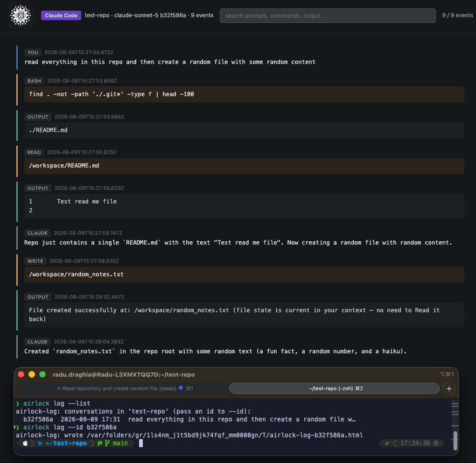This screenshot has width=476, height=463.
Task: Click the user prompt 'read everything in this repo'
Action: (x=170, y=62)
